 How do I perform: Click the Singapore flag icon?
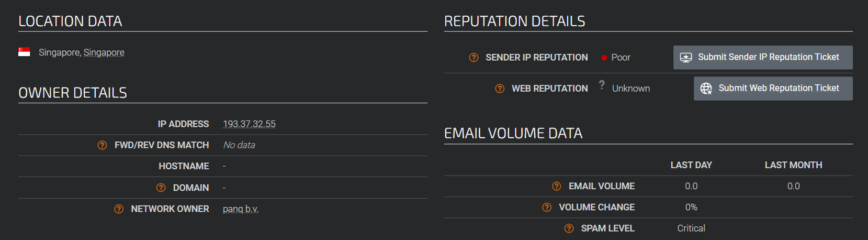[24, 52]
